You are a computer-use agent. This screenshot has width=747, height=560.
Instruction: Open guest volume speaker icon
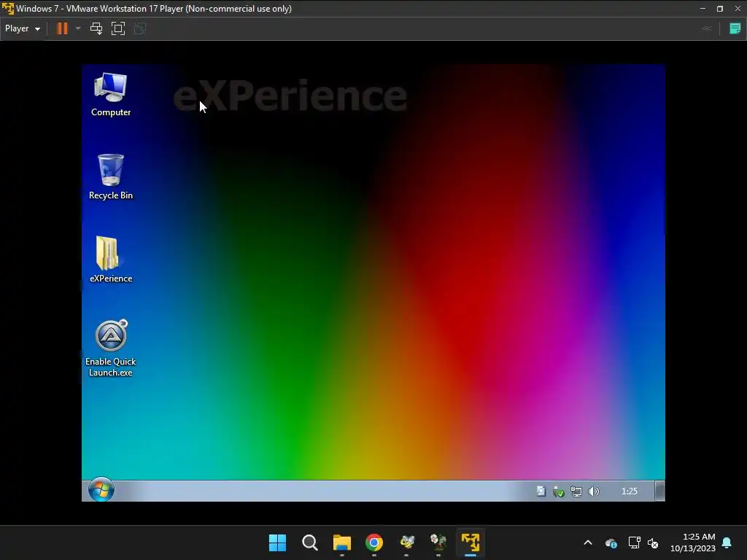point(594,491)
